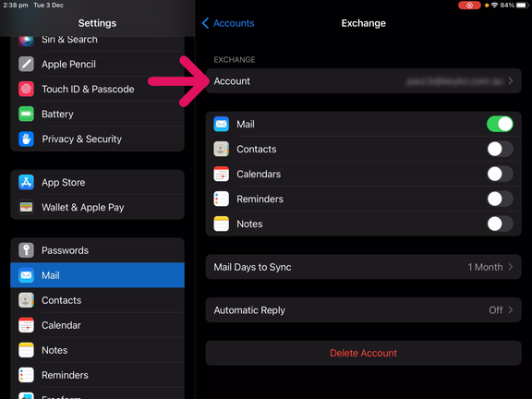Viewport: 532px width, 399px height.
Task: Tap the Contacts icon in Exchange panel
Action: (x=222, y=149)
